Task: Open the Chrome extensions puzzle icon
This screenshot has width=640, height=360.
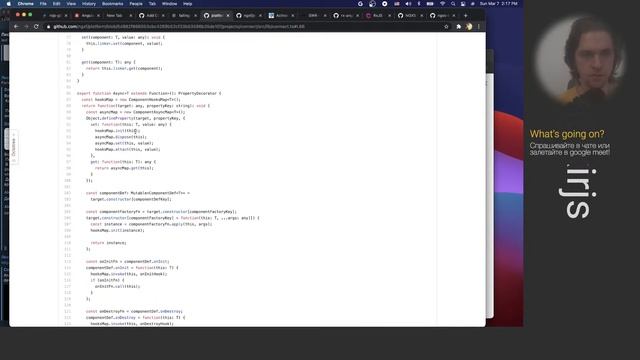Action: pos(458,27)
